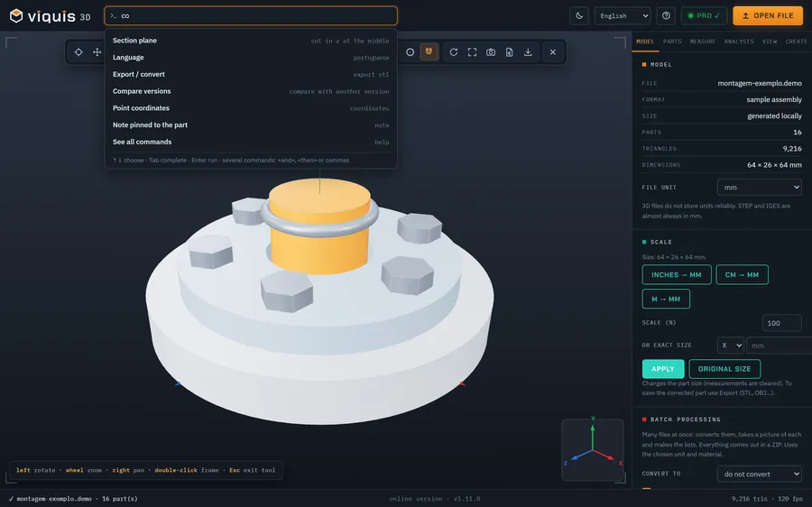Choose the Point coordinates command

click(251, 108)
